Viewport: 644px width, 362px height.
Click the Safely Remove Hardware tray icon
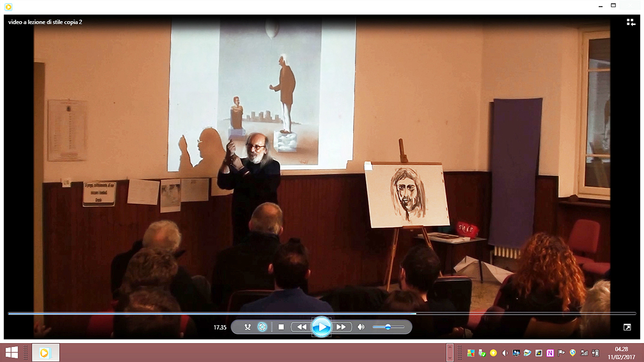(x=482, y=353)
